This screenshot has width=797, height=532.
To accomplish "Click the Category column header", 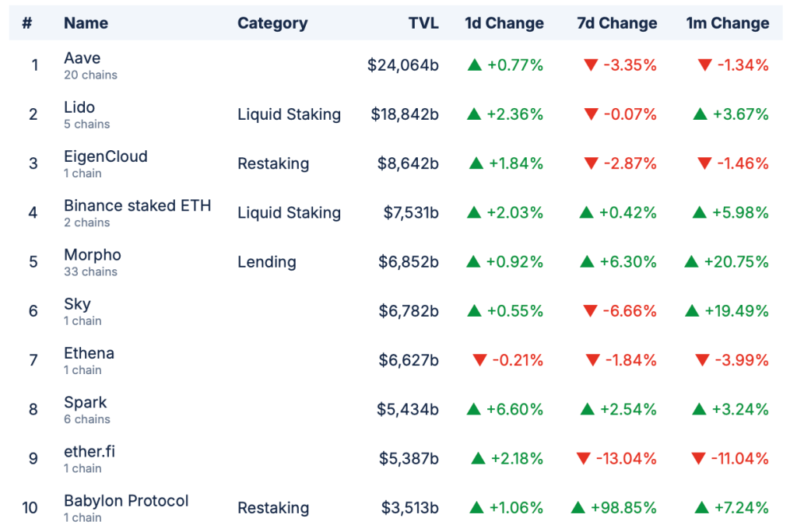I will 272,23.
